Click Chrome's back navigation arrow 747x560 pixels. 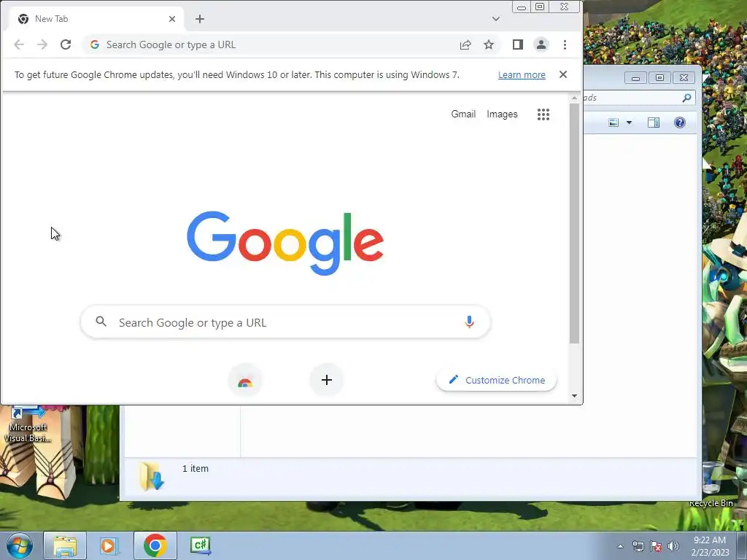pos(19,44)
